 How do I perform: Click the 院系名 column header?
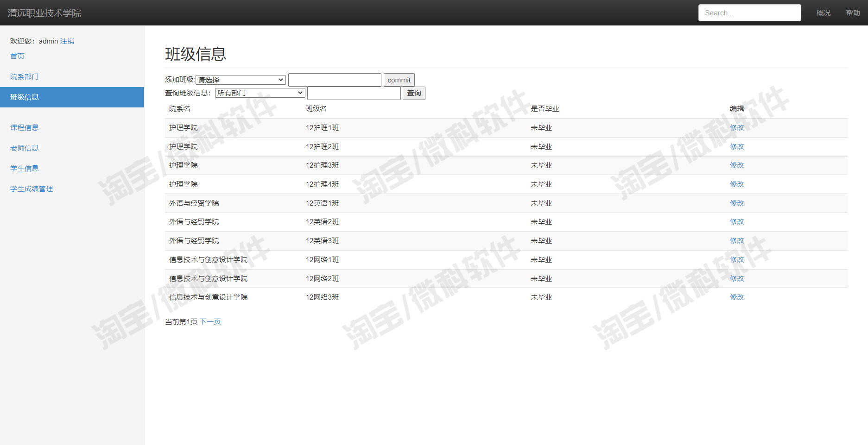(180, 109)
